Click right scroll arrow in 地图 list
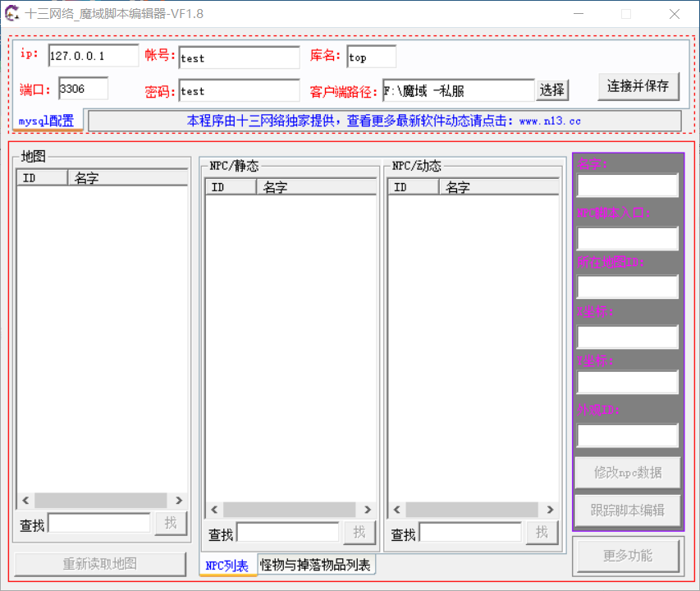700x591 pixels. [x=179, y=501]
